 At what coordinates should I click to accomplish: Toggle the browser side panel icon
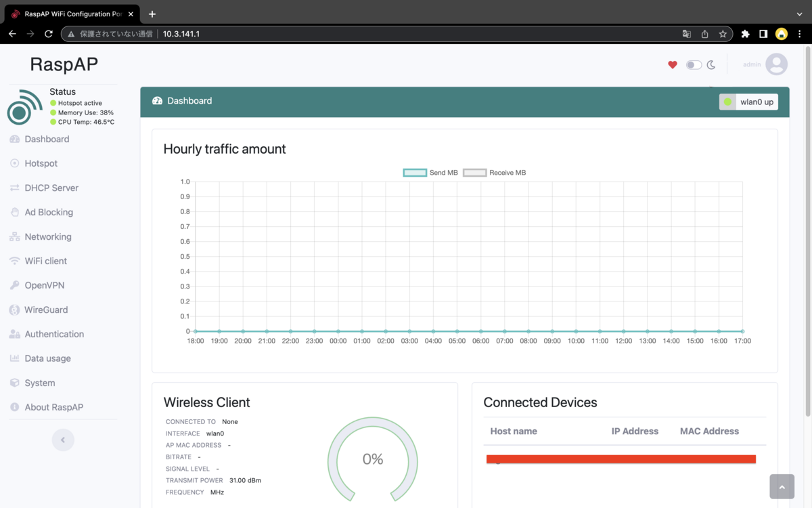pos(763,34)
